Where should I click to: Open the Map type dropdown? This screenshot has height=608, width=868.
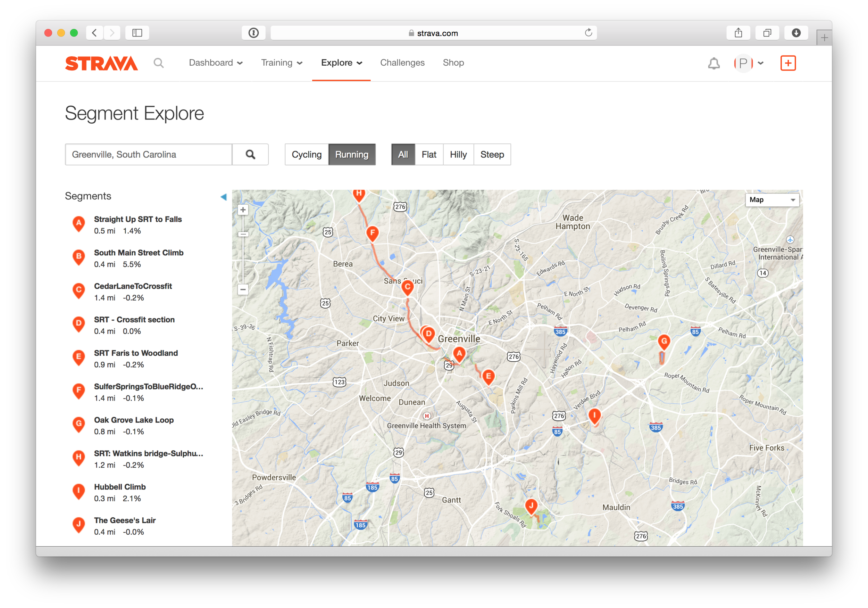pyautogui.click(x=772, y=200)
